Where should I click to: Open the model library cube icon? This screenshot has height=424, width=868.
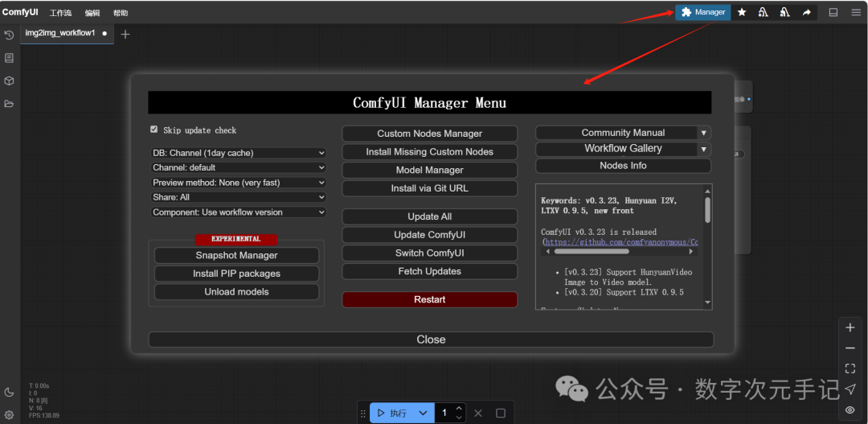coord(9,81)
